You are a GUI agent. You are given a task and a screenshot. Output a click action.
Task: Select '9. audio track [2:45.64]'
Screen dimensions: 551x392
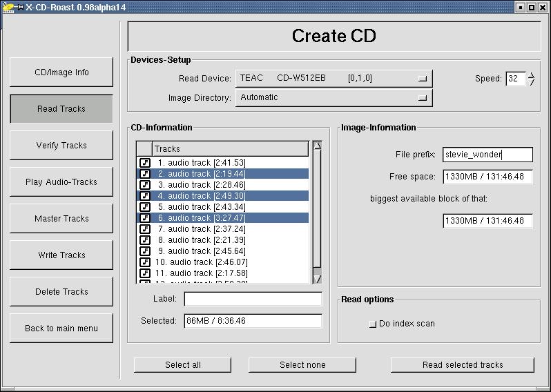coord(222,251)
